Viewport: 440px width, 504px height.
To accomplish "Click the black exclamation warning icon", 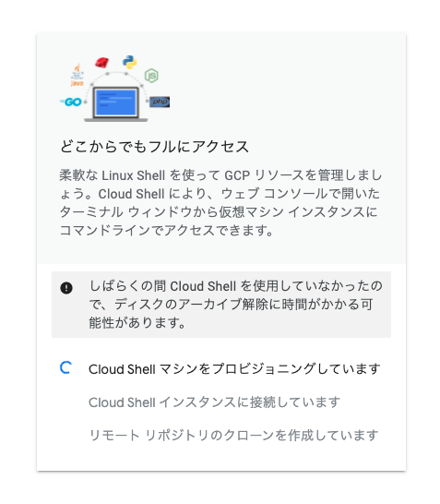I will [66, 288].
